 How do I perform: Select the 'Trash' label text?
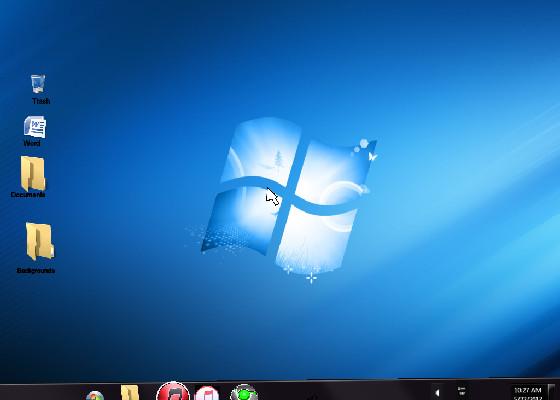point(41,101)
